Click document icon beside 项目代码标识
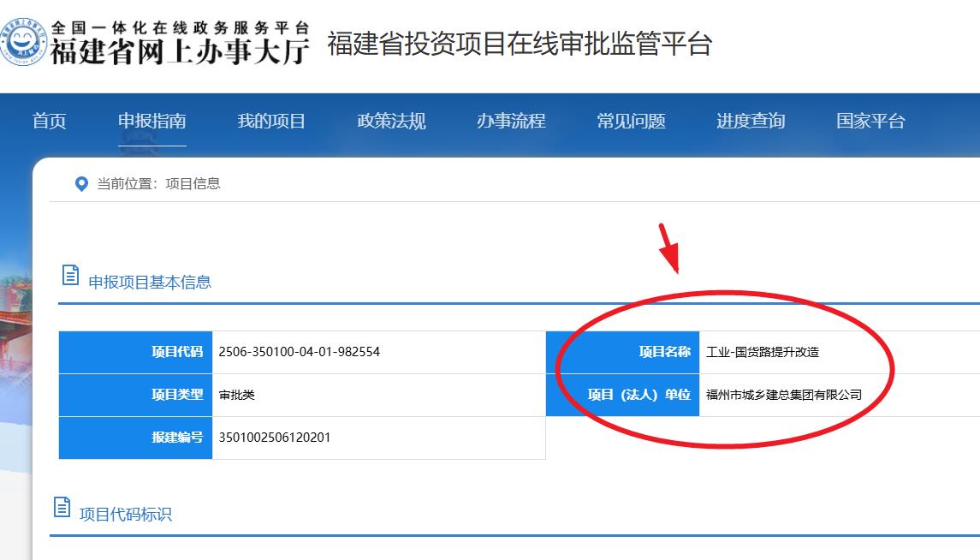 click(x=62, y=507)
